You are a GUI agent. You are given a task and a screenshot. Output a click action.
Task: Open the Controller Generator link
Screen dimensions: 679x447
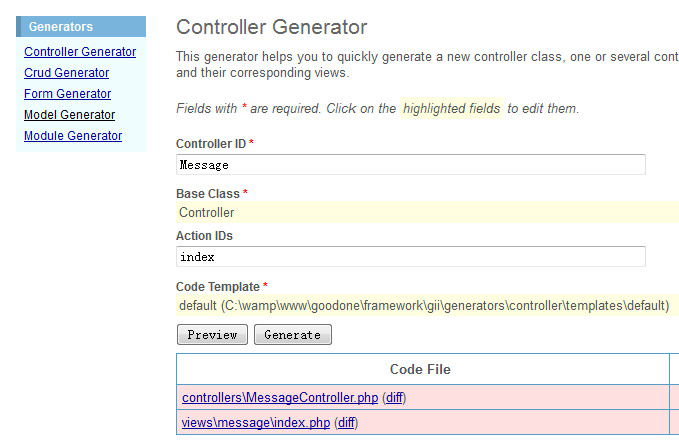tap(80, 52)
